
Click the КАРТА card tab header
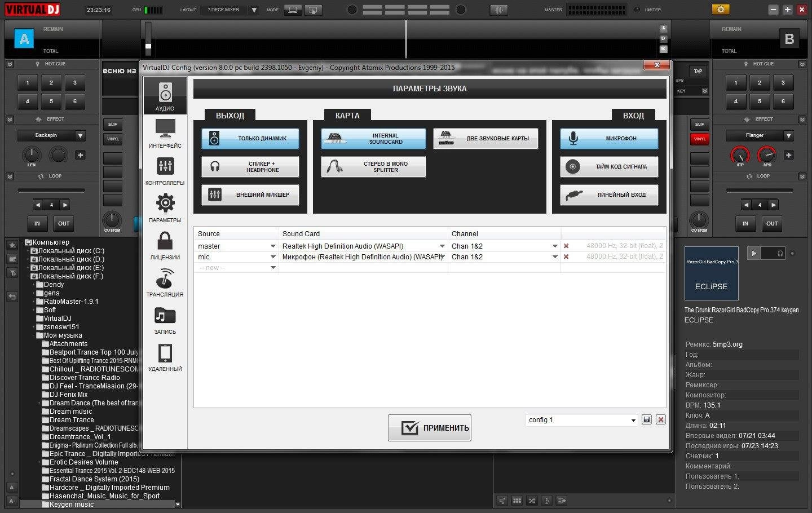click(x=347, y=115)
